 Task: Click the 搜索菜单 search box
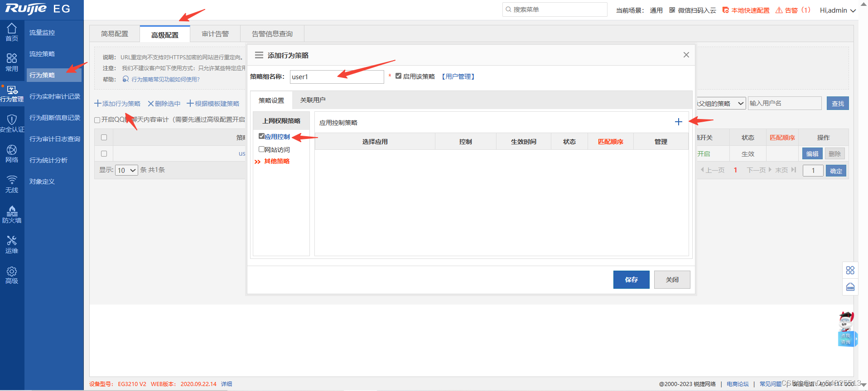point(555,10)
